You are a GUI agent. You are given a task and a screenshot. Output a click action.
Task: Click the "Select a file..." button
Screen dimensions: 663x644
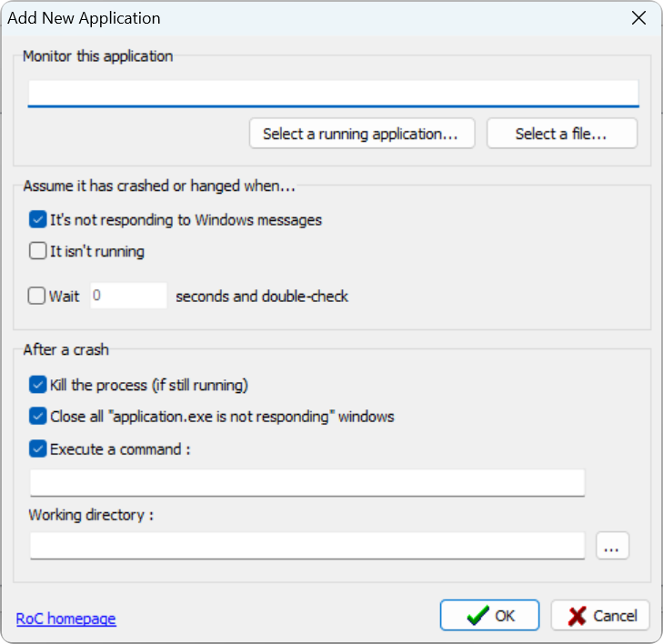561,134
